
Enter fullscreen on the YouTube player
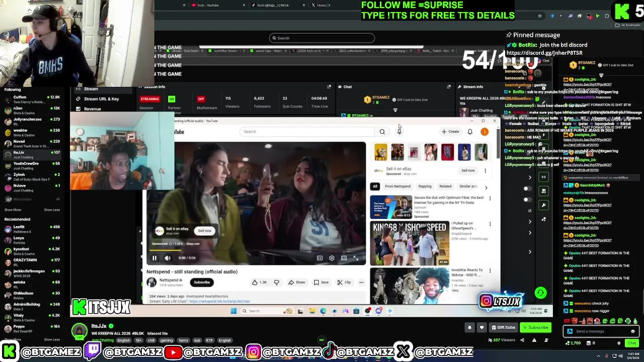[x=356, y=258]
